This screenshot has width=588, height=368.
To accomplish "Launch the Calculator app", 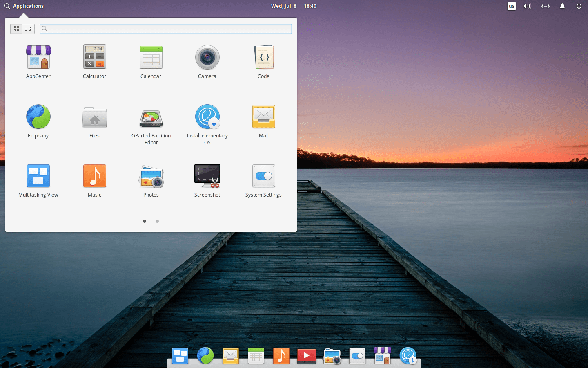I will pos(94,62).
